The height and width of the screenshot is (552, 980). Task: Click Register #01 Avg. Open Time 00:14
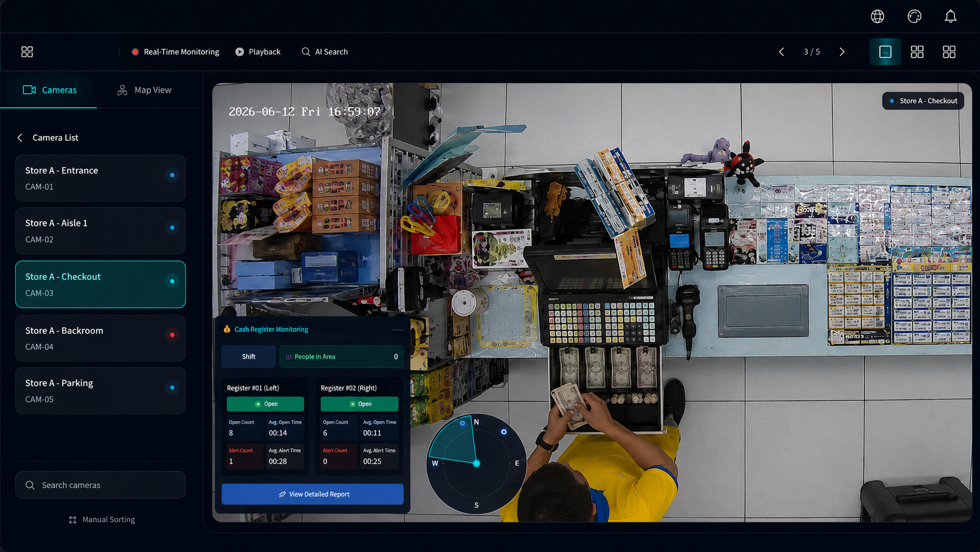click(278, 433)
